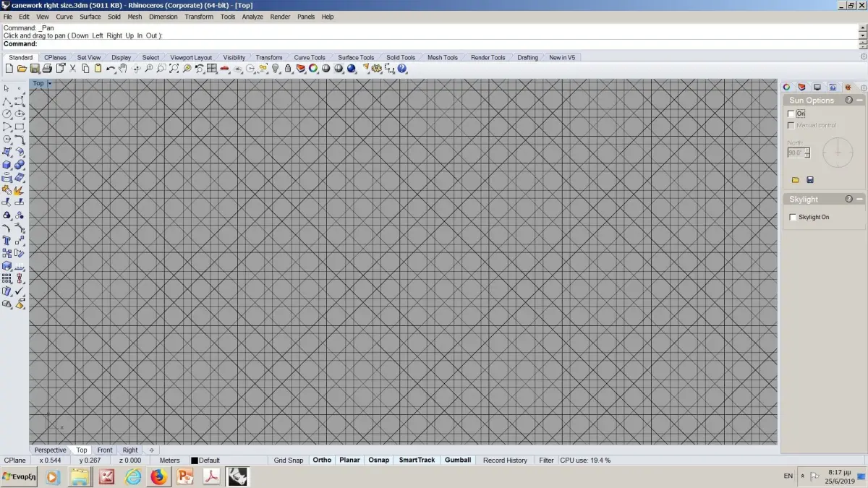Open the Curve menu

pos(64,17)
